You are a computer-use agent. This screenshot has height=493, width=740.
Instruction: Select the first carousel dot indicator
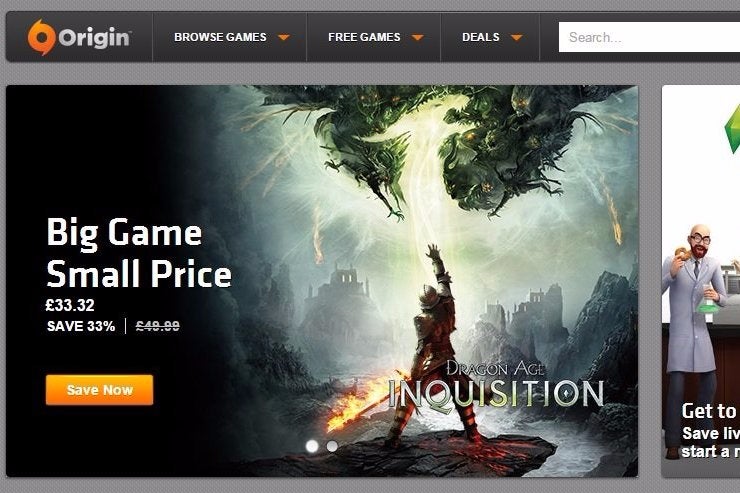(x=312, y=446)
